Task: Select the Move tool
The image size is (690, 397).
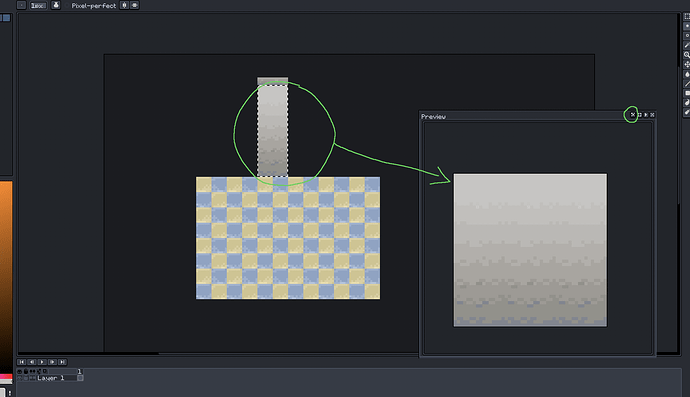Action: click(x=686, y=65)
